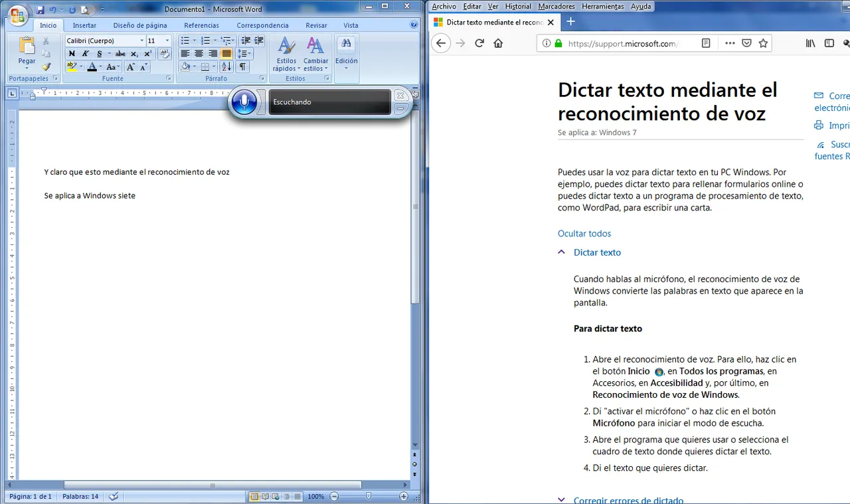Apply the font color (A) button

click(x=92, y=66)
